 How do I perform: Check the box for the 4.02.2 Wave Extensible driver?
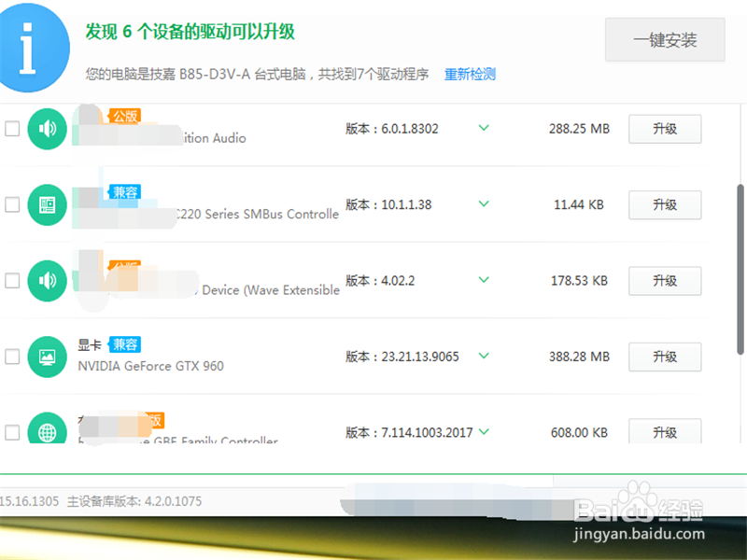(12, 281)
